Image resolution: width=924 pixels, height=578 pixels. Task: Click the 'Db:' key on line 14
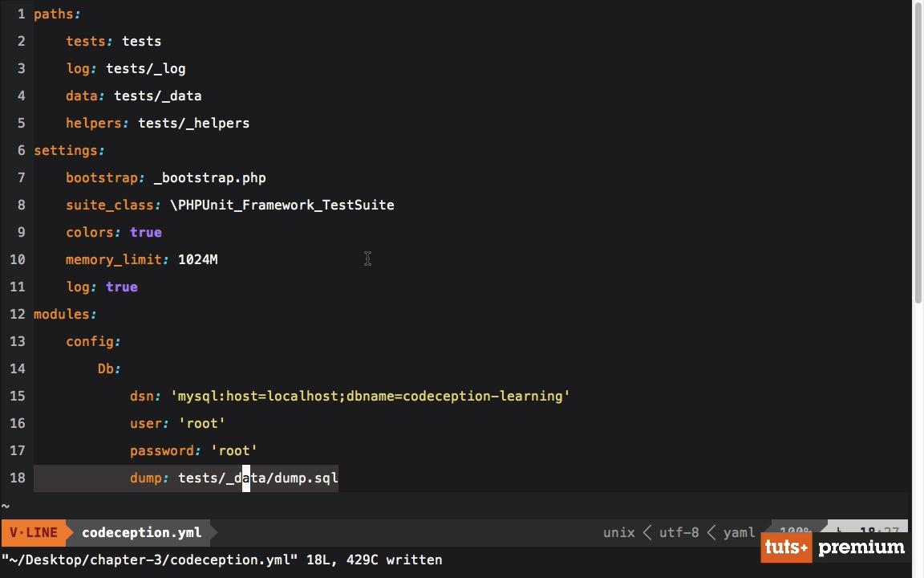point(109,368)
